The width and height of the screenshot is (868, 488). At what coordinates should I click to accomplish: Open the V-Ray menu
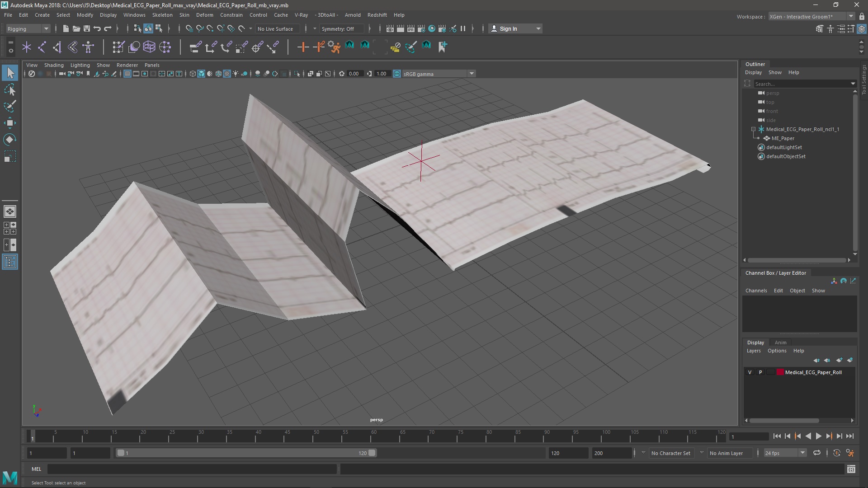pos(301,15)
